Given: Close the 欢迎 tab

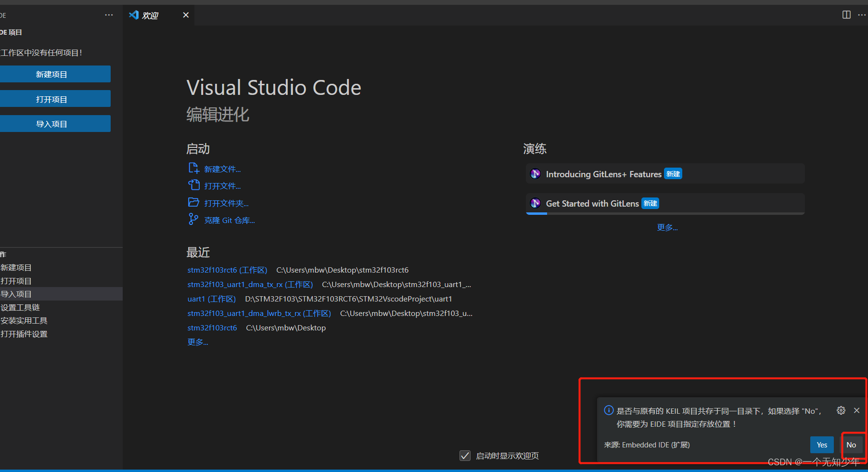Looking at the screenshot, I should 186,15.
